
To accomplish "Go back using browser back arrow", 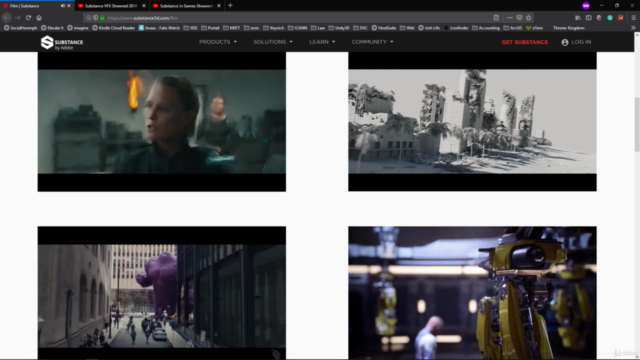I will (x=7, y=18).
